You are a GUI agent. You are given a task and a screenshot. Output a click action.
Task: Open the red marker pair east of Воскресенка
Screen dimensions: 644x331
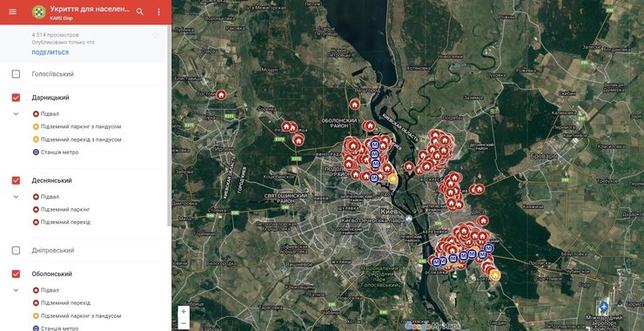(x=478, y=189)
